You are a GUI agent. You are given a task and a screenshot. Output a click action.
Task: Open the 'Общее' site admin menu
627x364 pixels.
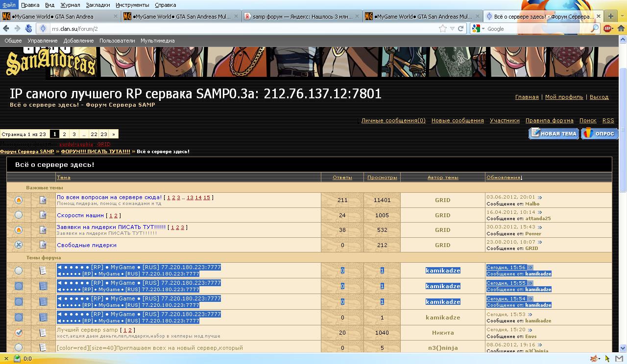pos(13,41)
